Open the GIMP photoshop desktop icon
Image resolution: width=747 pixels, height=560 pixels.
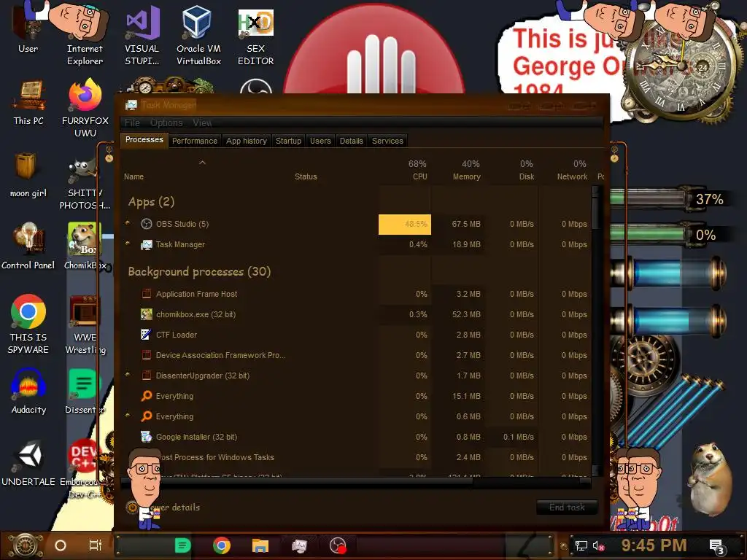click(x=85, y=183)
